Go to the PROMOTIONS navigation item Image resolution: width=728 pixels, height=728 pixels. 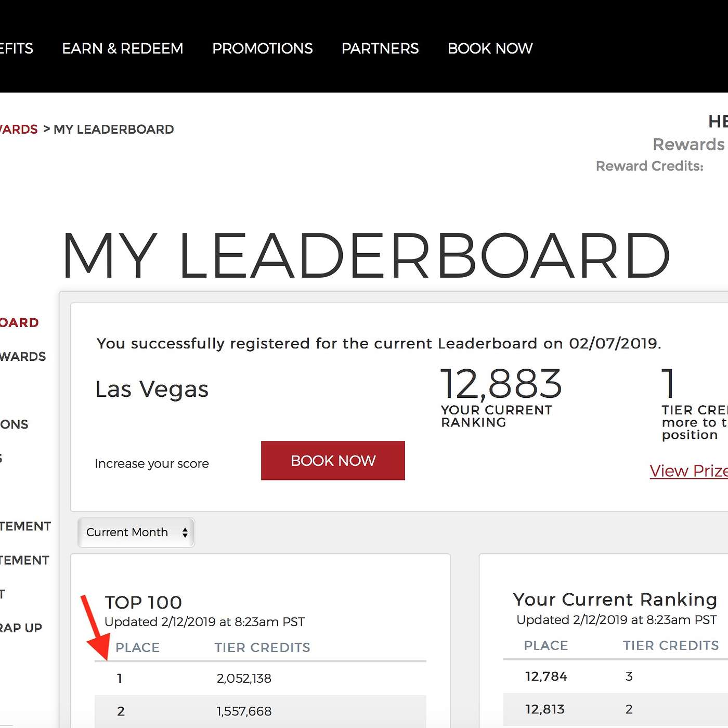click(x=262, y=48)
